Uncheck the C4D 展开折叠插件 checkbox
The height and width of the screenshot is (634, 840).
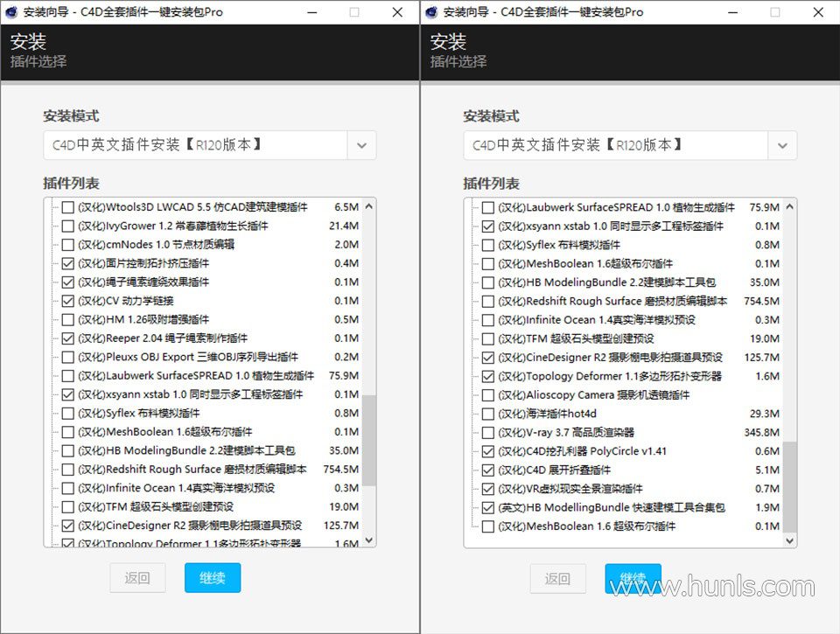point(487,470)
